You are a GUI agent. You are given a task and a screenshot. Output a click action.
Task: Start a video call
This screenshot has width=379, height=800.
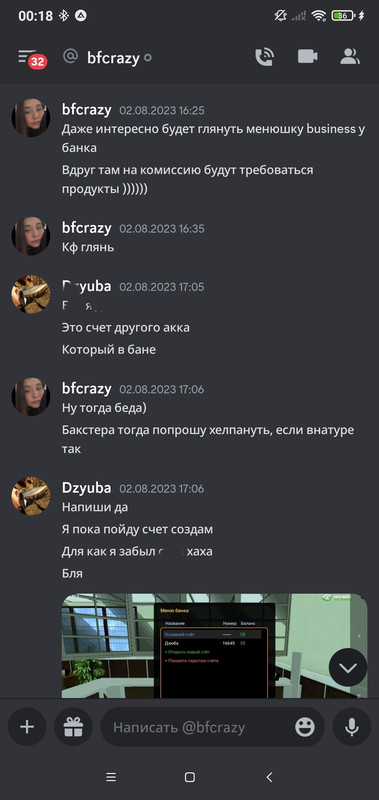coord(308,57)
